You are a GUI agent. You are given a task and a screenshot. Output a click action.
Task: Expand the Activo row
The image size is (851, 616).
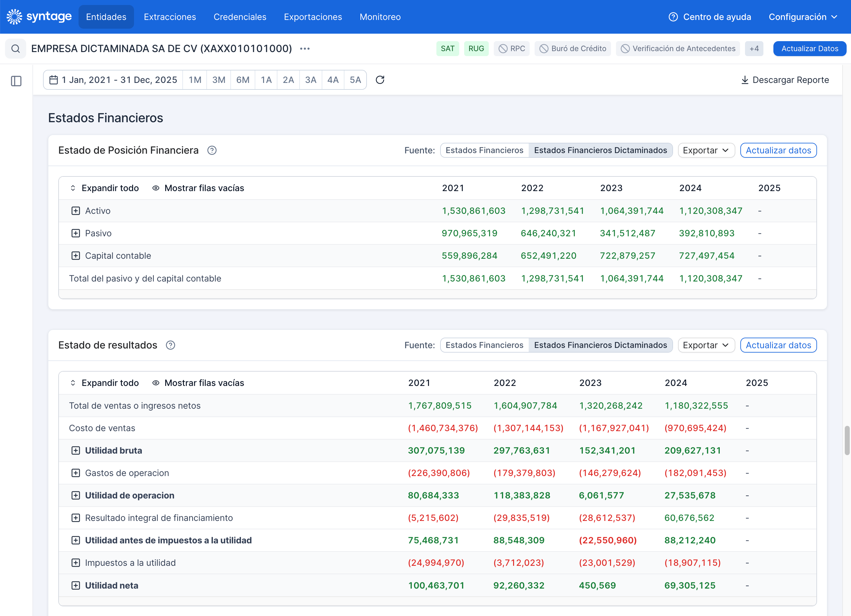[x=76, y=211]
